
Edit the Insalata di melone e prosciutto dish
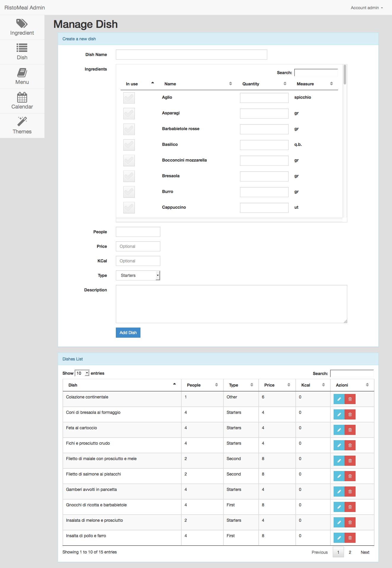click(x=339, y=522)
